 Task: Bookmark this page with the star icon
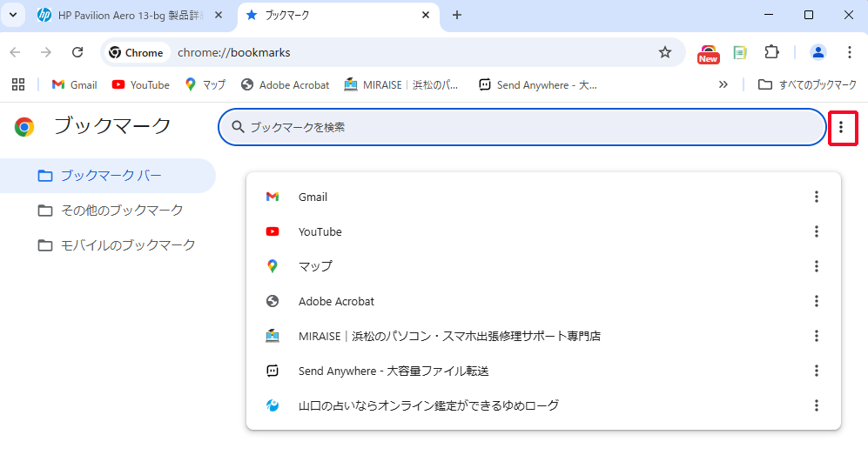tap(665, 52)
